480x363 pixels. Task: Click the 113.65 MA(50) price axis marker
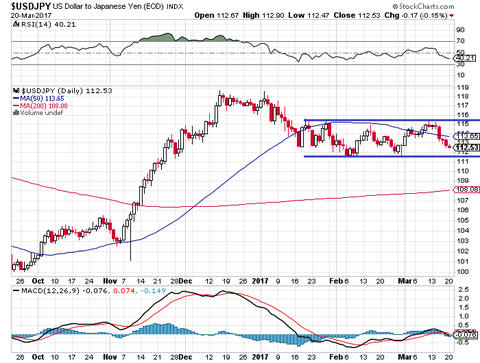pos(467,136)
